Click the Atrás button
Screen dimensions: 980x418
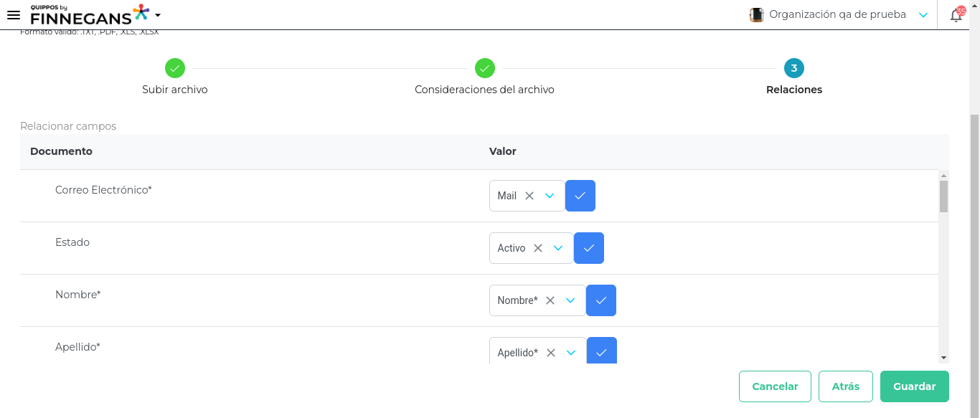[845, 386]
